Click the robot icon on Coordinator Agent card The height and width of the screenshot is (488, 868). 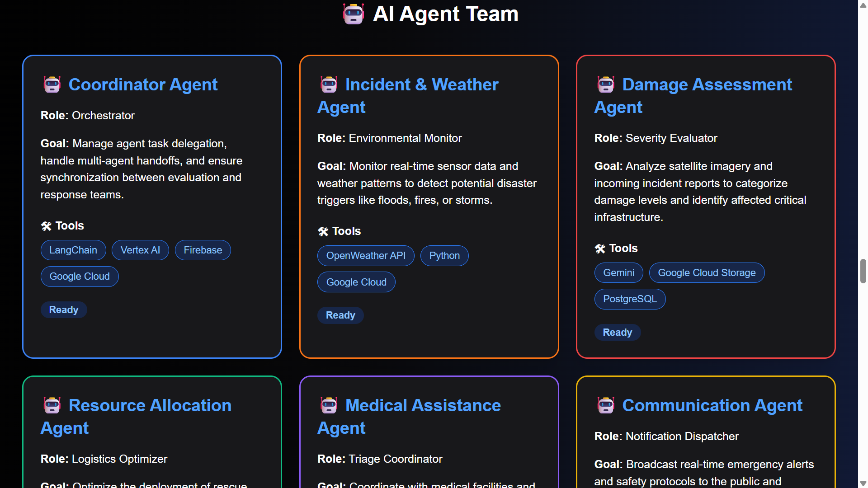(52, 84)
